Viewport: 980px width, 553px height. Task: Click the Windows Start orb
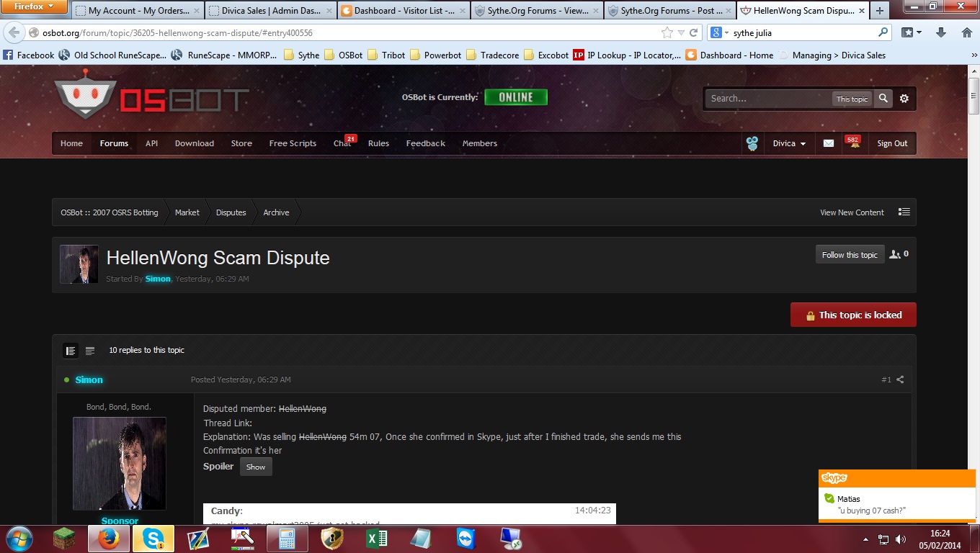(x=18, y=538)
